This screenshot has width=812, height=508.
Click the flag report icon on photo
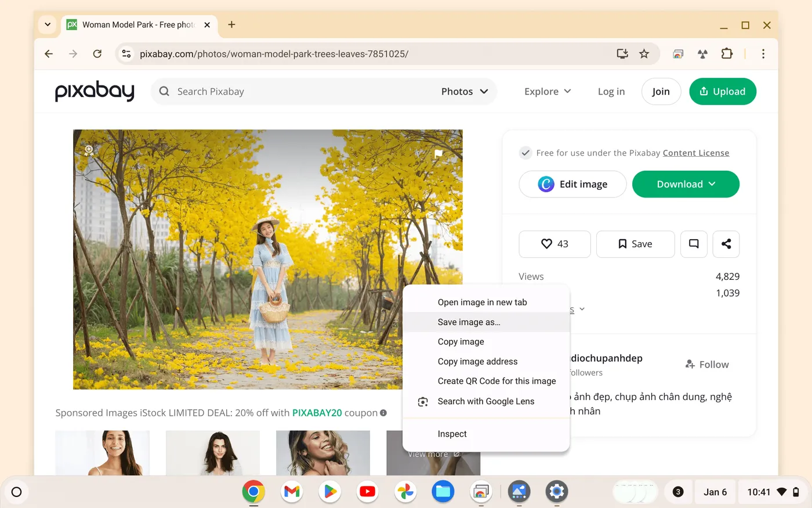[438, 153]
